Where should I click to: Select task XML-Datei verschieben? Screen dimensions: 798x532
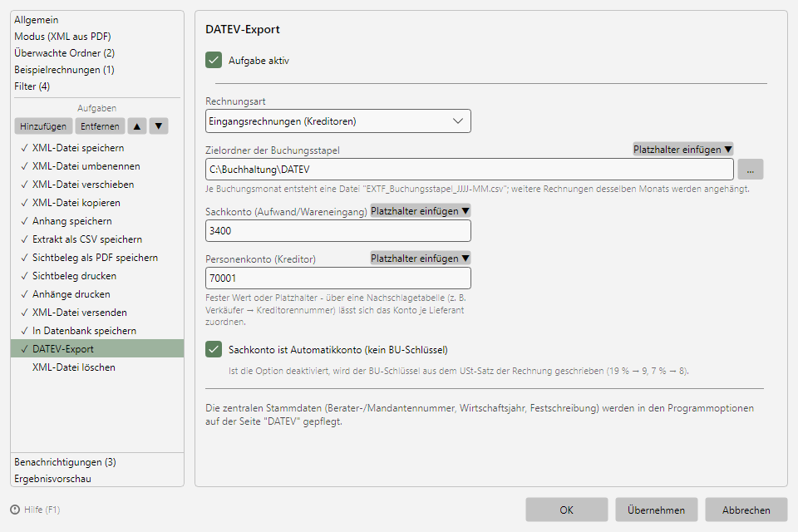(x=97, y=185)
